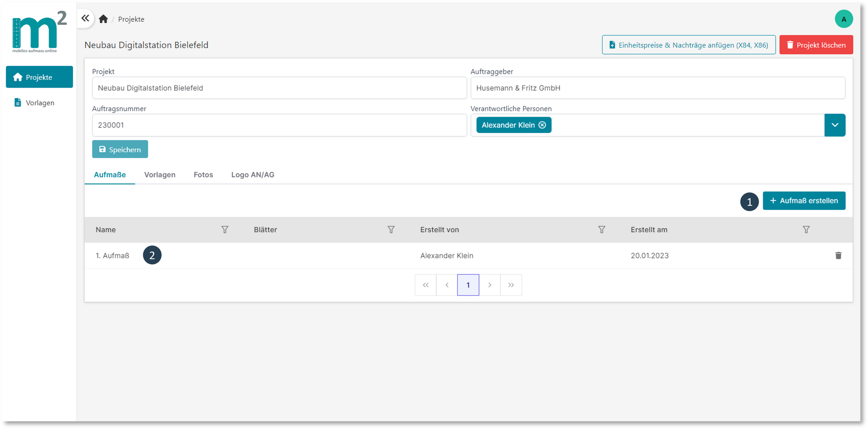Jump to last page of table
Image resolution: width=868 pixels, height=429 pixels.
tap(511, 285)
